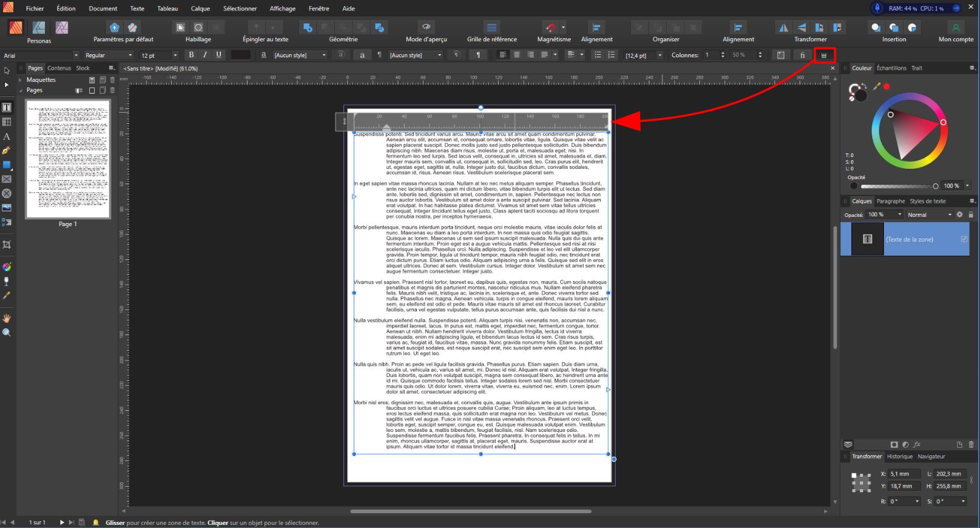Adjust the Opacité slider in Couleur panel
980x528 pixels.
click(x=899, y=186)
